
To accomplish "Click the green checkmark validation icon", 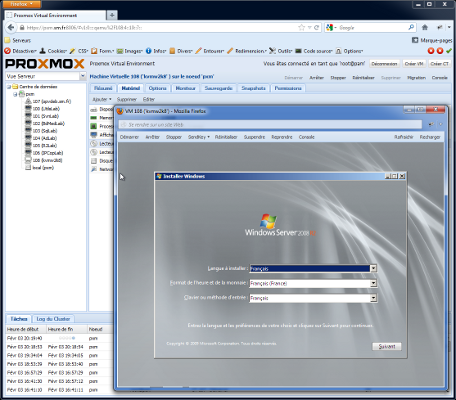I will (x=449, y=51).
